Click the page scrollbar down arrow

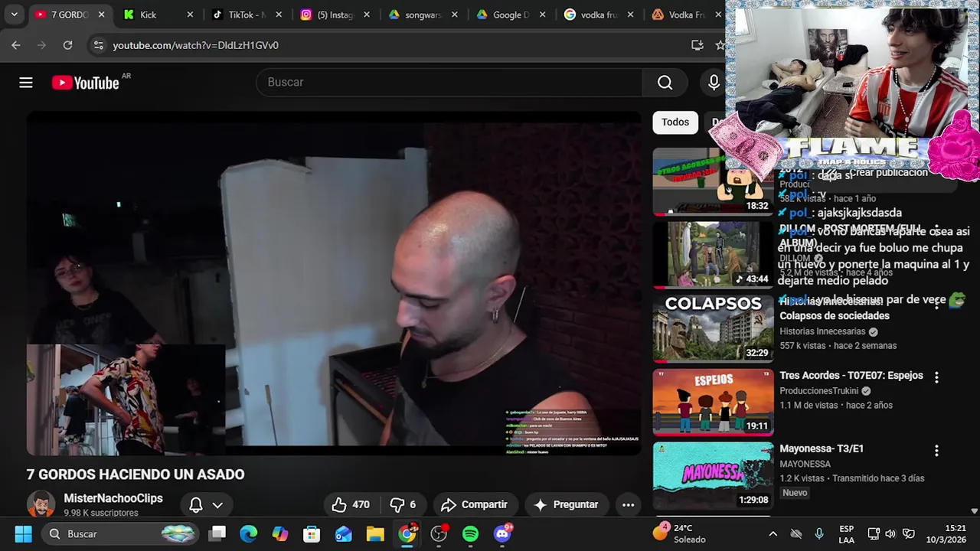click(x=974, y=510)
